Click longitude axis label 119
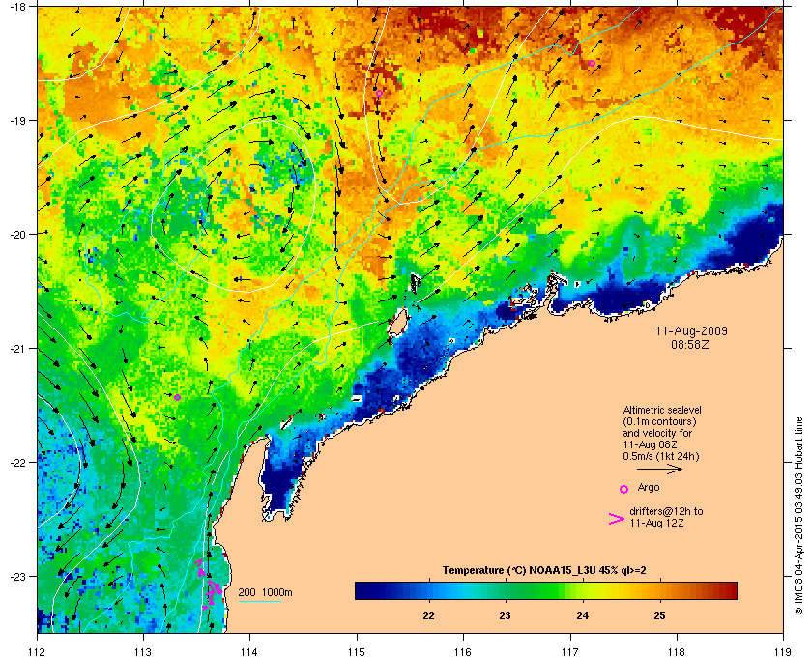This screenshot has height=657, width=812. [x=783, y=651]
